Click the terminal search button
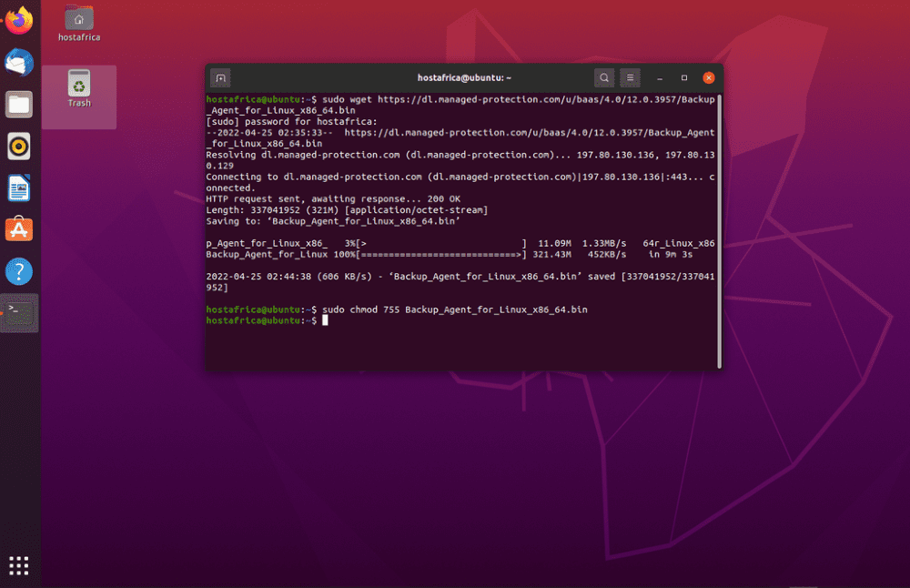Viewport: 910px width, 588px height. (604, 78)
